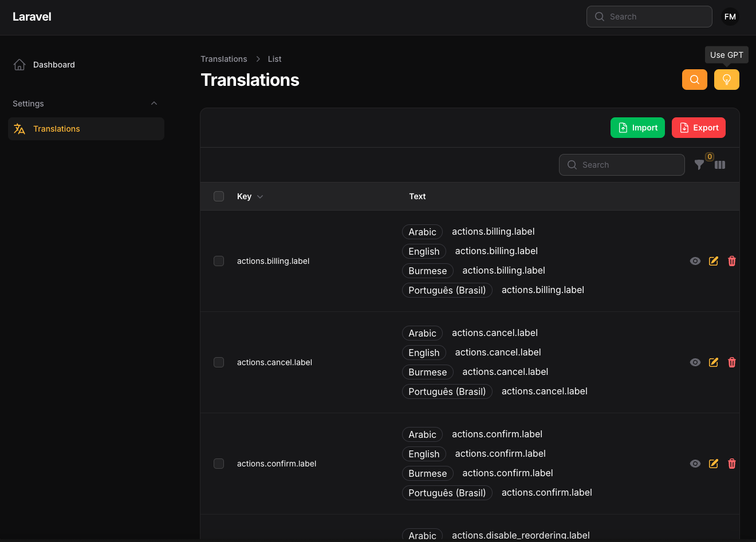Check the actions.billing.label row checkbox

point(219,261)
